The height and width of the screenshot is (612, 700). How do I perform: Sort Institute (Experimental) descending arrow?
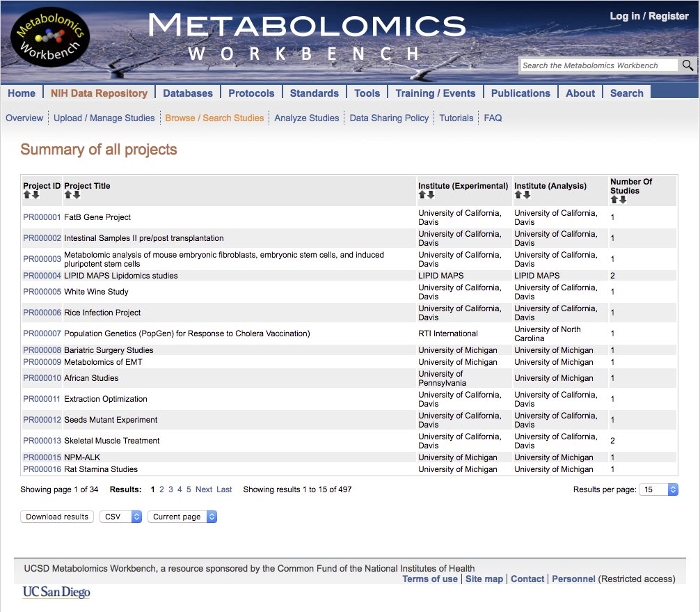(x=431, y=195)
